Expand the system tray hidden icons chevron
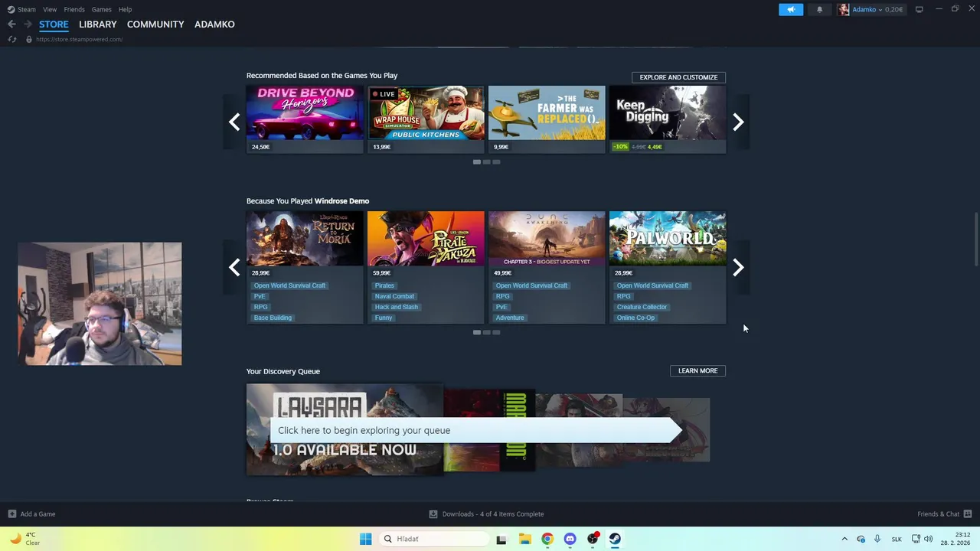The width and height of the screenshot is (980, 551). pos(844,539)
